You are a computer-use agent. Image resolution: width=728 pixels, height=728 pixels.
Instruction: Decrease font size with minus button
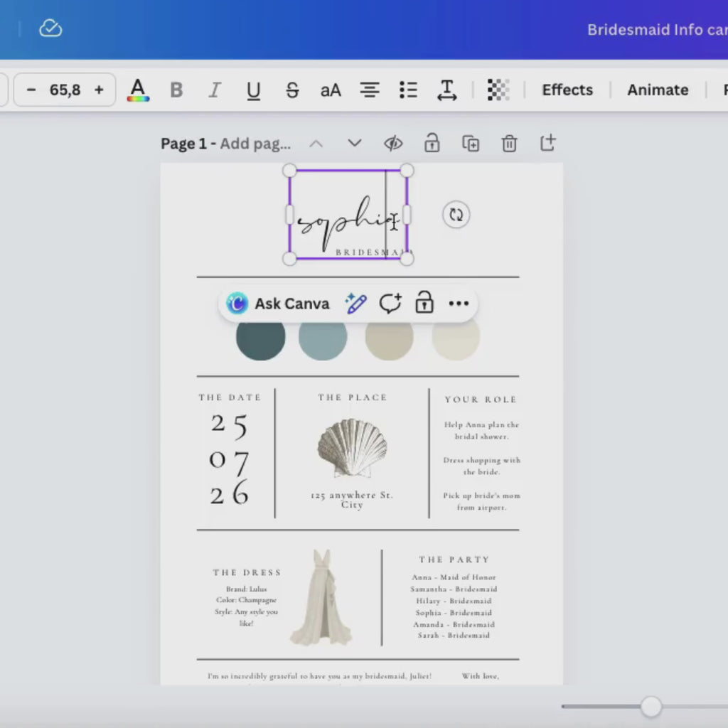tap(31, 90)
